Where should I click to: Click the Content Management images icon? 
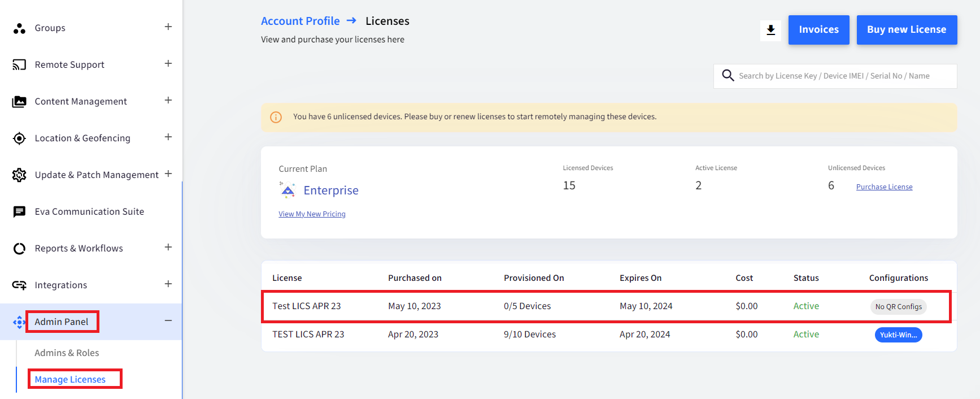tap(19, 102)
